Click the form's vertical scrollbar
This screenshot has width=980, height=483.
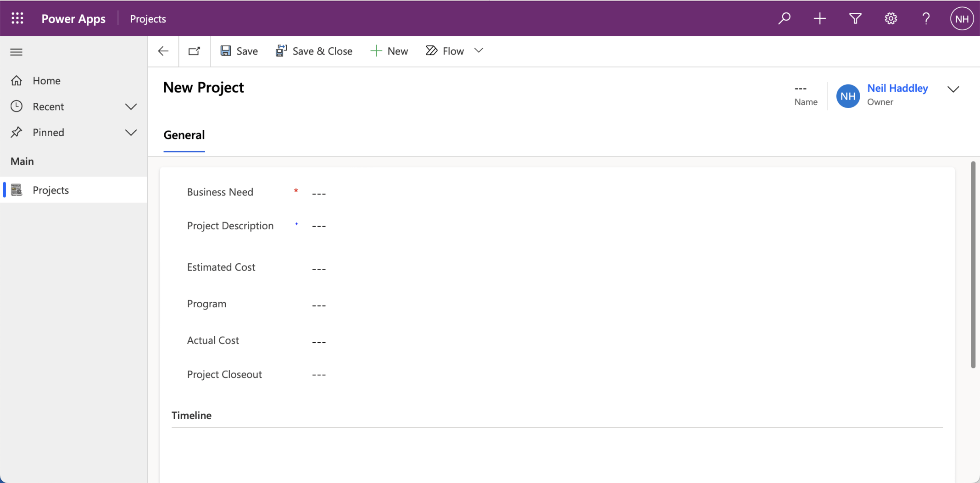point(973,264)
